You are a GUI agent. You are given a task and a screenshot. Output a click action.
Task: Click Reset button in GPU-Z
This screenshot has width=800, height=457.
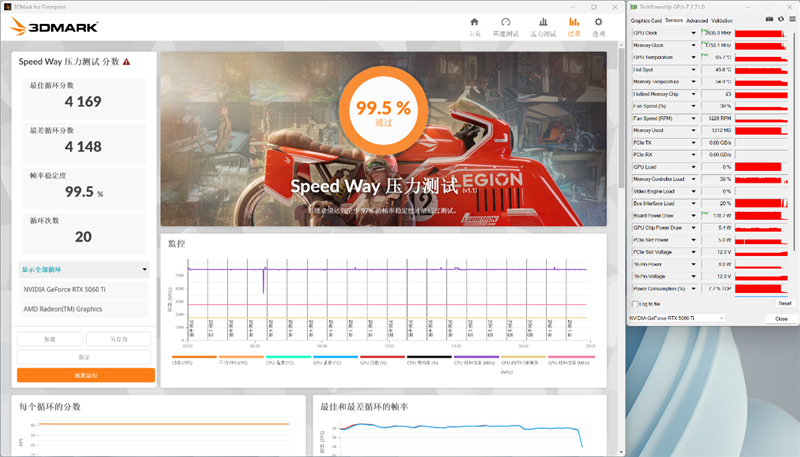pos(785,303)
